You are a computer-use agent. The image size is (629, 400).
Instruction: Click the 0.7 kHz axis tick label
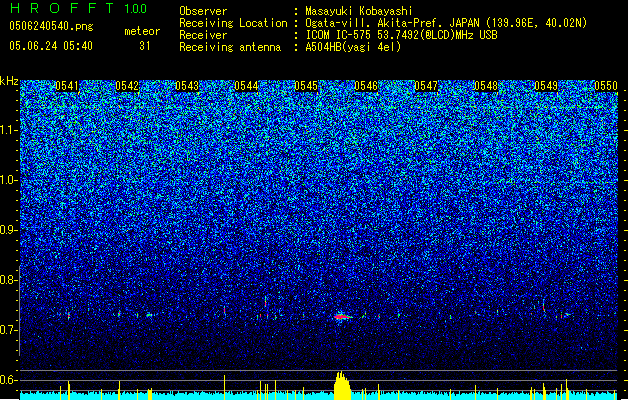coord(9,330)
